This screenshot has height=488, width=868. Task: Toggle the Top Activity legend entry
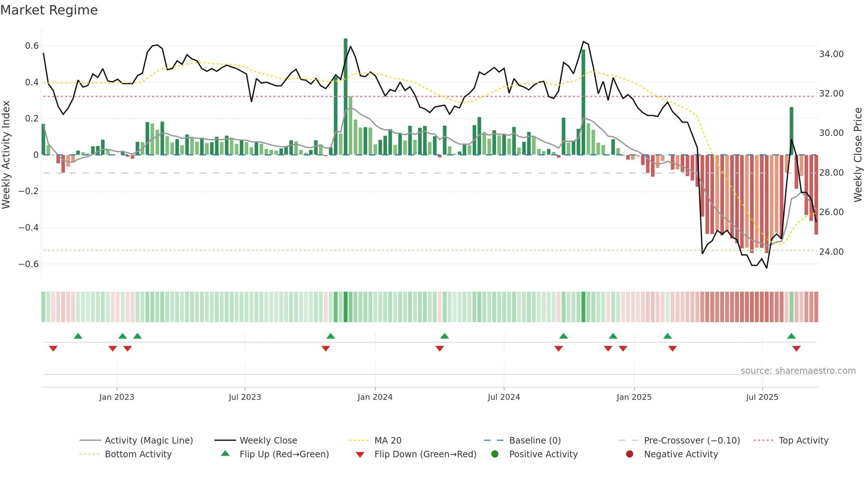pyautogui.click(x=791, y=440)
